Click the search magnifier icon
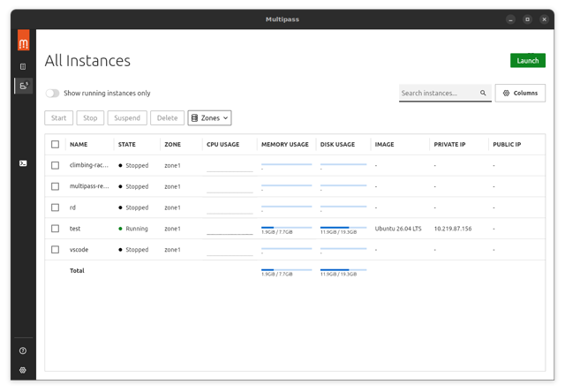 (483, 93)
